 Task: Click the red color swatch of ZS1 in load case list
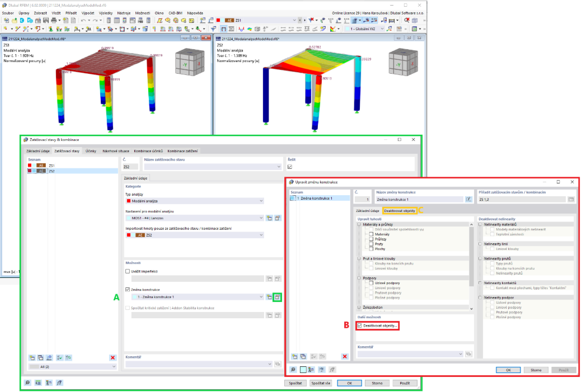click(30, 166)
